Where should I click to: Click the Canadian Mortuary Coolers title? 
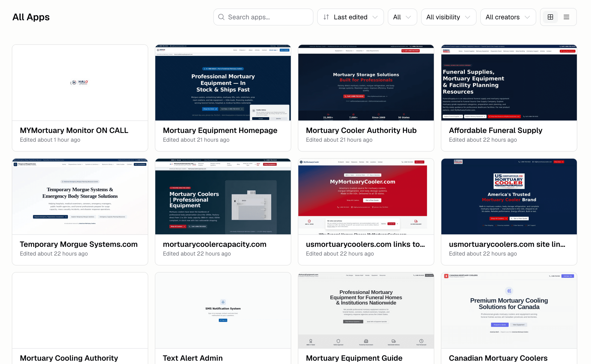498,358
